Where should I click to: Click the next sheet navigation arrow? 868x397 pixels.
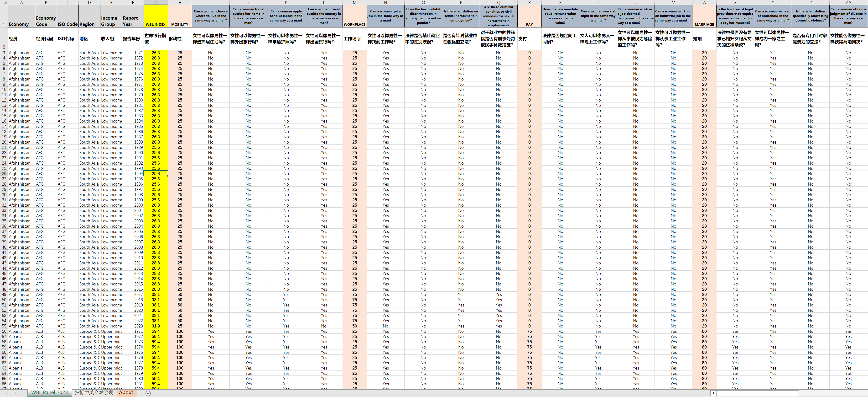click(16, 393)
